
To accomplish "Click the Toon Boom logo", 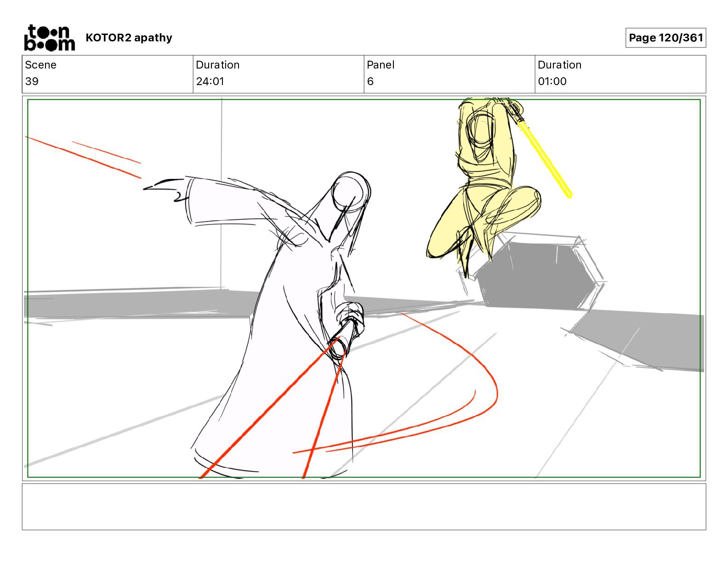I will point(49,38).
